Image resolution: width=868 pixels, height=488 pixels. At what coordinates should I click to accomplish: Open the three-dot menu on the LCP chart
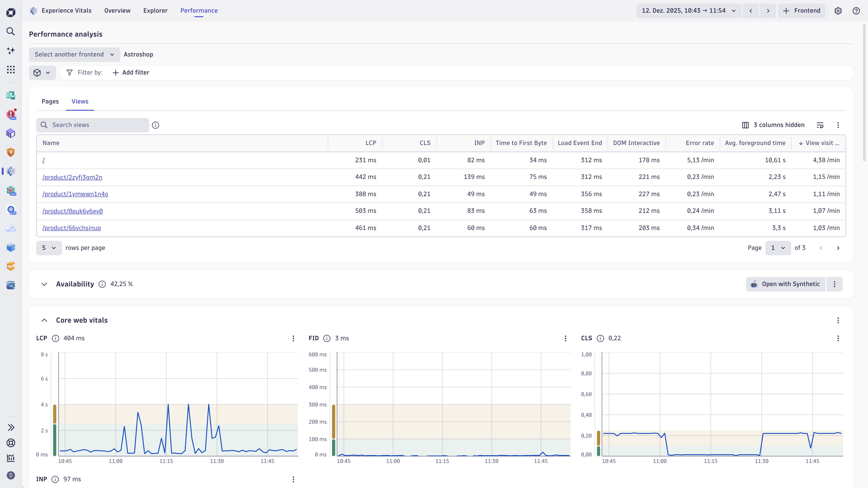(x=293, y=338)
